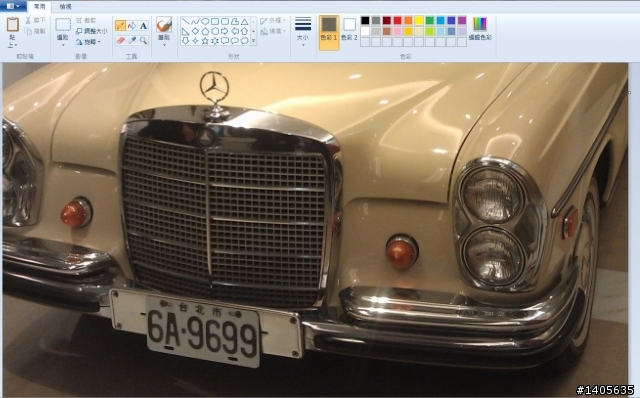
Task: Click the 裁剪 (Crop) button
Action: coord(86,20)
